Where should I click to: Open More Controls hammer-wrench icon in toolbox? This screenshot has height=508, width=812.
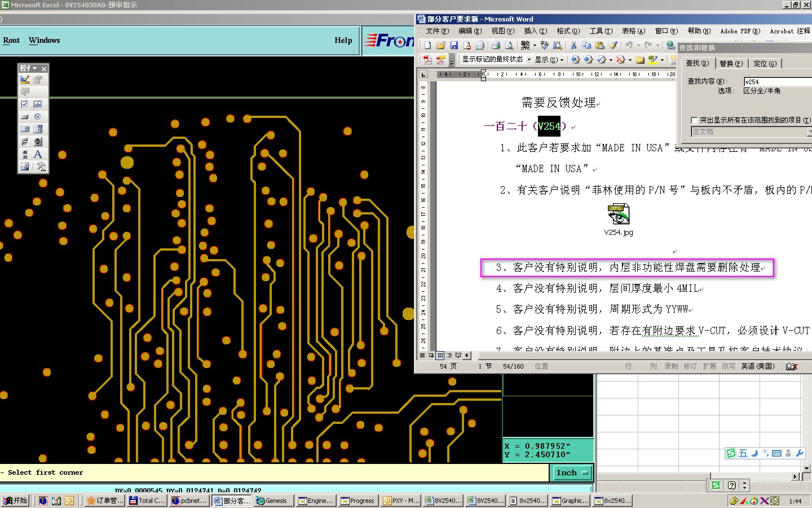pyautogui.click(x=41, y=167)
